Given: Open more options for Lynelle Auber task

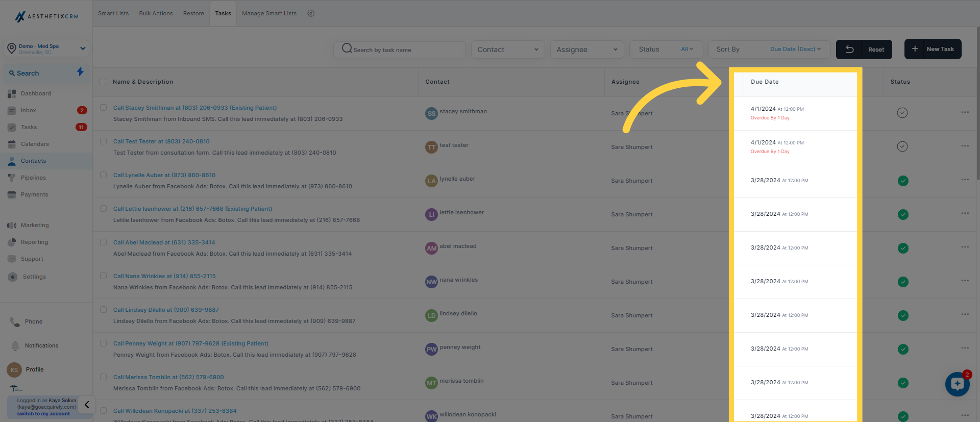Looking at the screenshot, I should (x=965, y=180).
